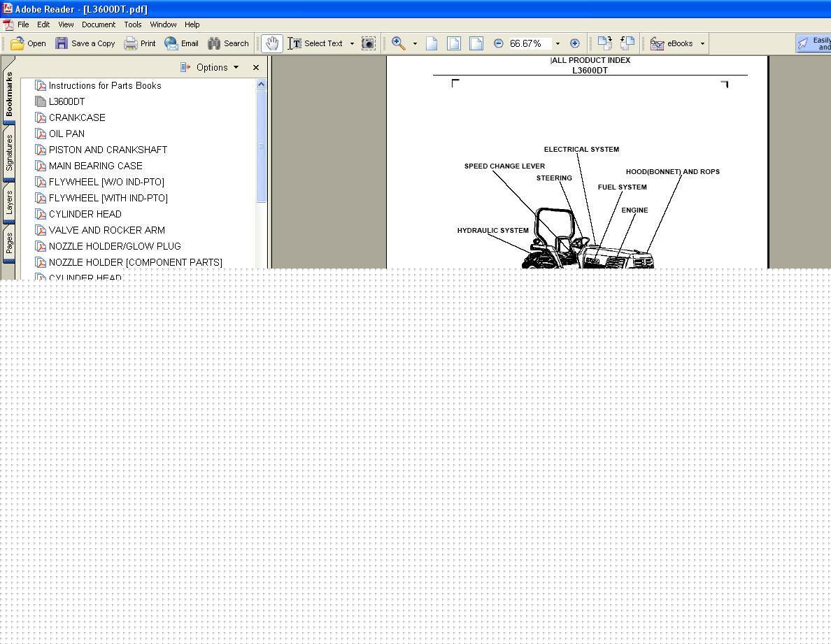This screenshot has width=831, height=644.
Task: Click the PDF document icon beside File menu
Action: tap(8, 25)
